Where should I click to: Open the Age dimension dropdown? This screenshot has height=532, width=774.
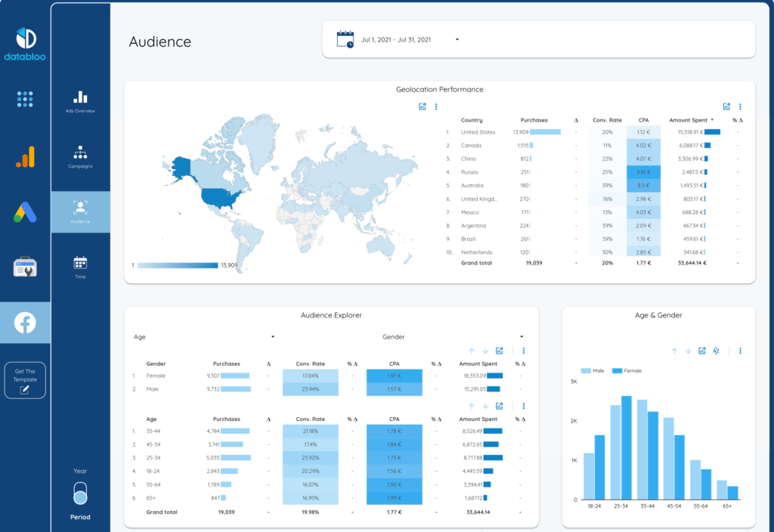coord(204,337)
